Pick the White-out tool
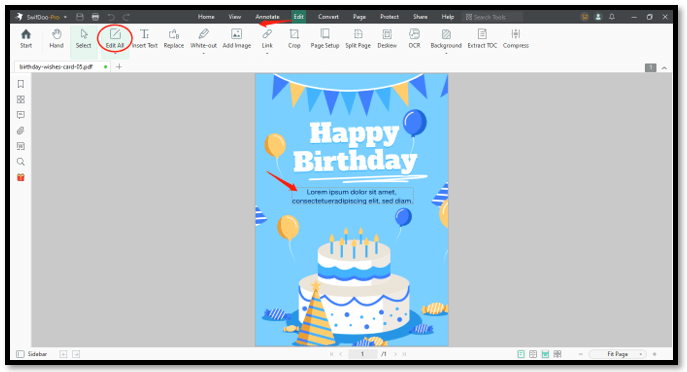This screenshot has width=687, height=372. point(203,39)
